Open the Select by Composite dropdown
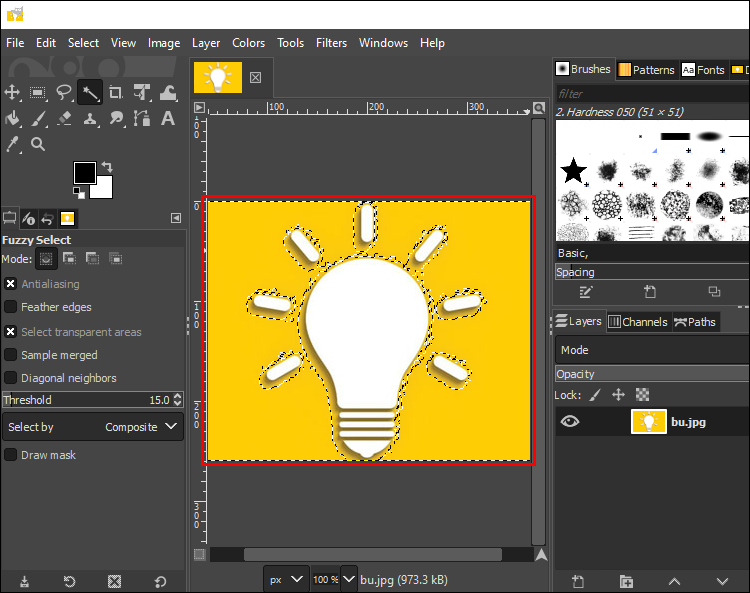Screen dimensions: 750x593 click(93, 427)
